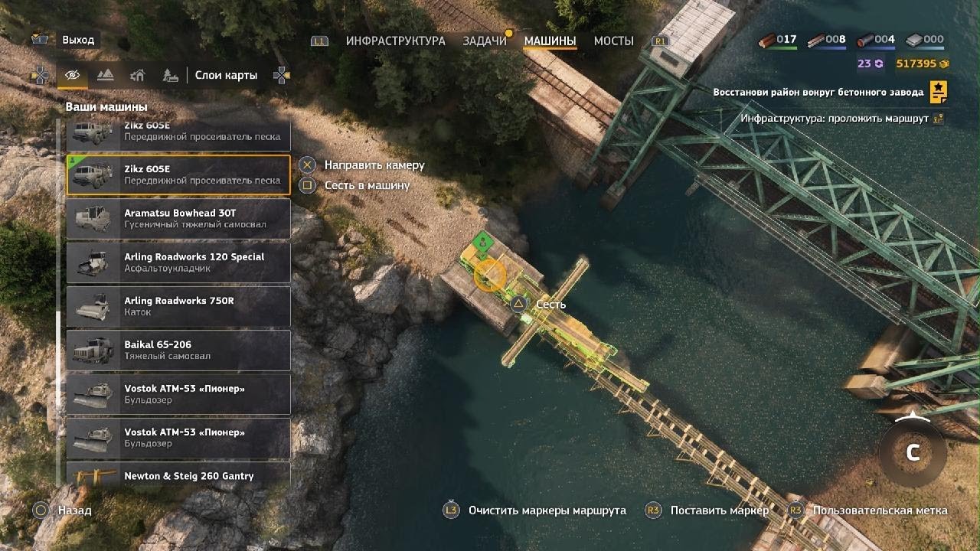
Task: Click the compass C indicator
Action: pos(913,452)
